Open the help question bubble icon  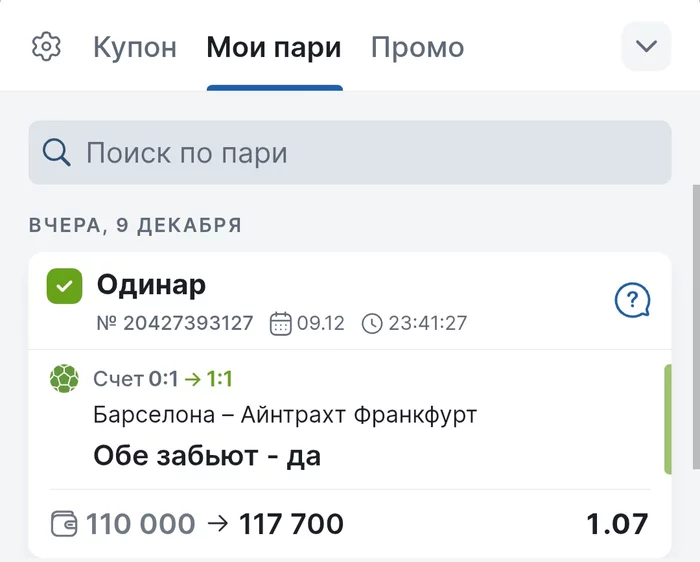coord(632,300)
